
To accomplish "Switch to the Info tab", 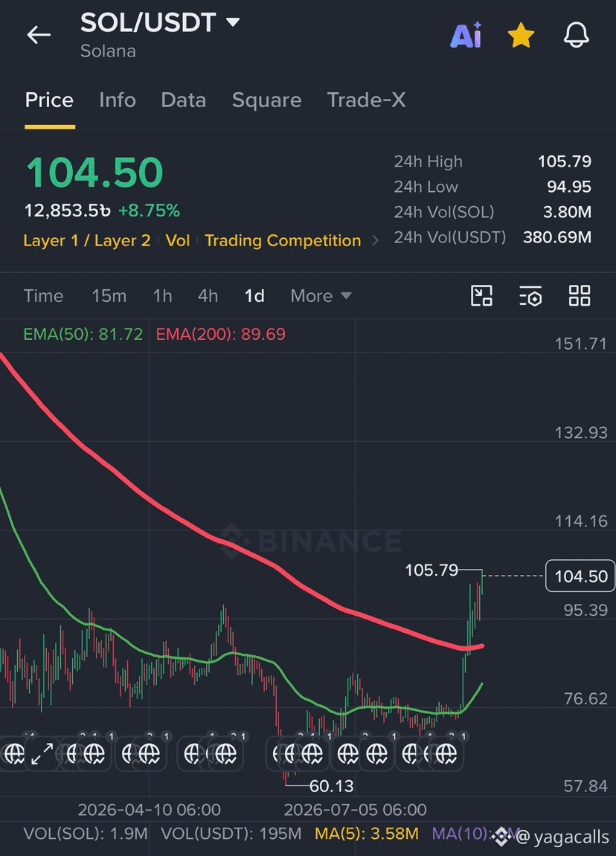I will point(118,100).
